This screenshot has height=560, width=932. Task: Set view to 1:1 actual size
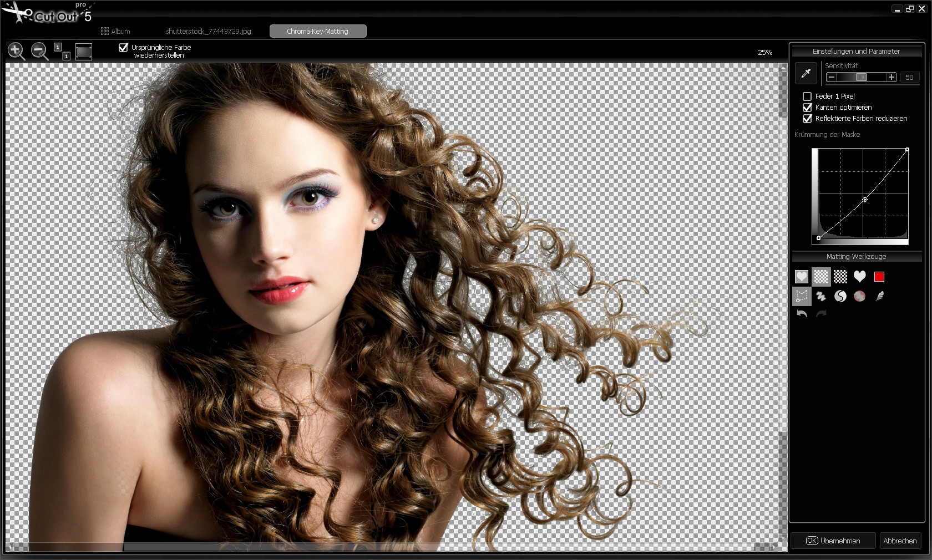point(62,51)
